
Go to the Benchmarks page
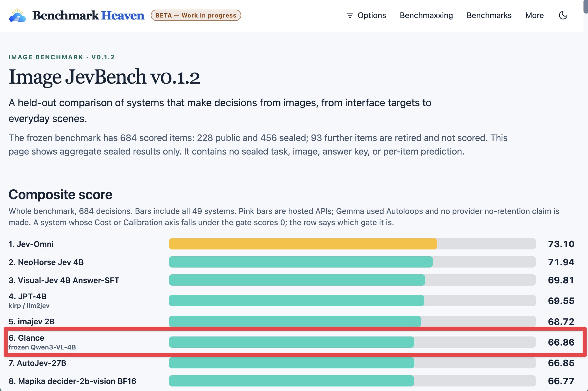pos(489,15)
